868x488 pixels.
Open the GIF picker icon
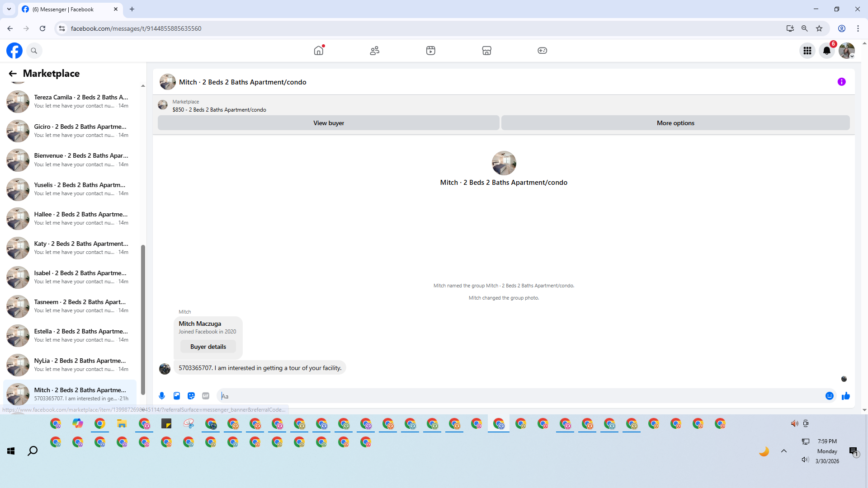(206, 396)
